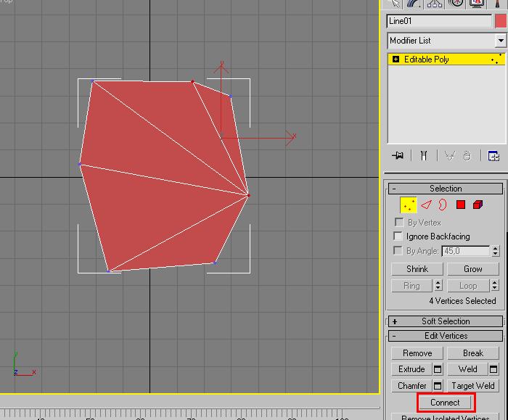Open the red object color swatch
This screenshot has width=508, height=420.
501,21
